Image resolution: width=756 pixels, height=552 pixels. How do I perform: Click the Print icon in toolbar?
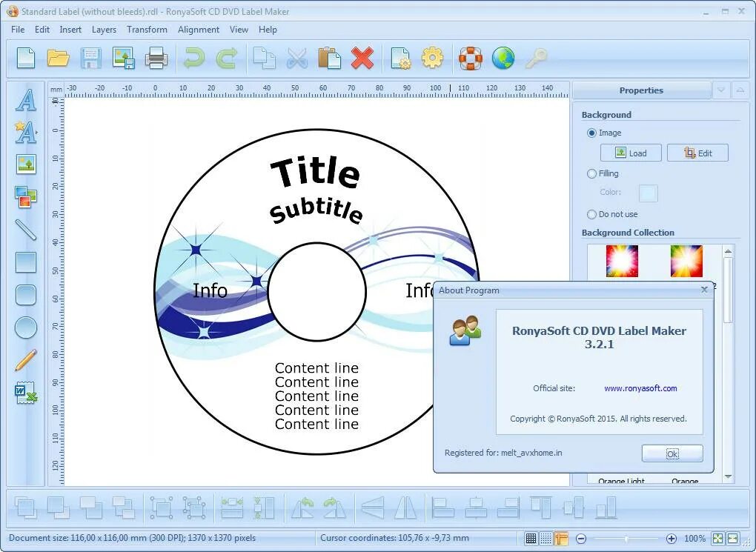pyautogui.click(x=156, y=59)
